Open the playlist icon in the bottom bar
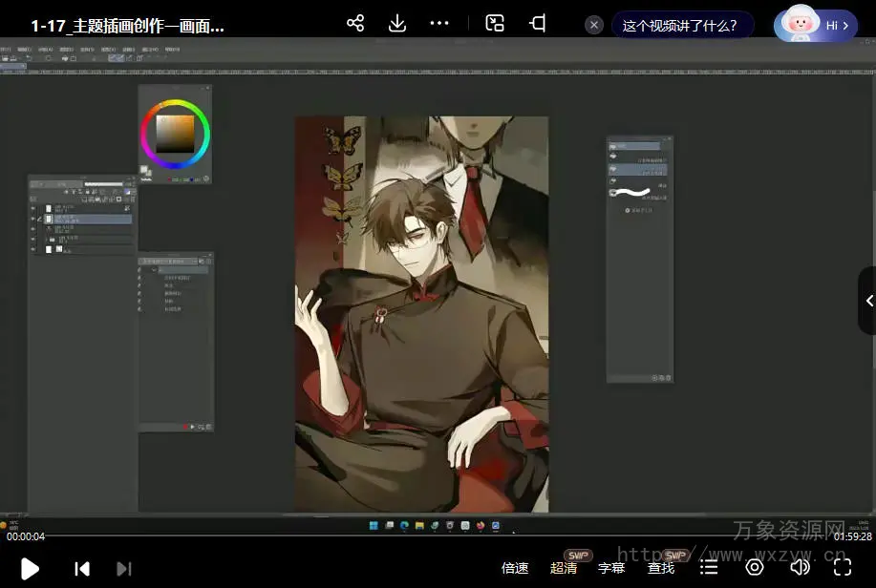The image size is (876, 588). pos(709,568)
